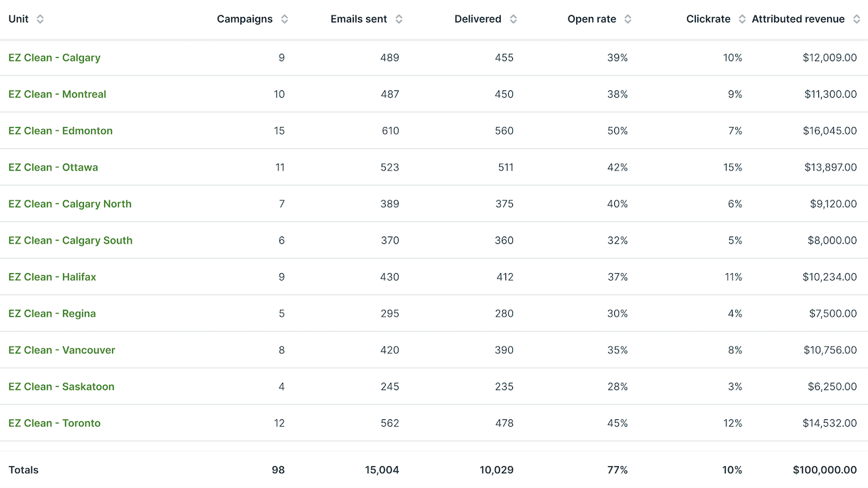Sort by Clickrate using arrow icon
This screenshot has width=868, height=488.
[741, 19]
